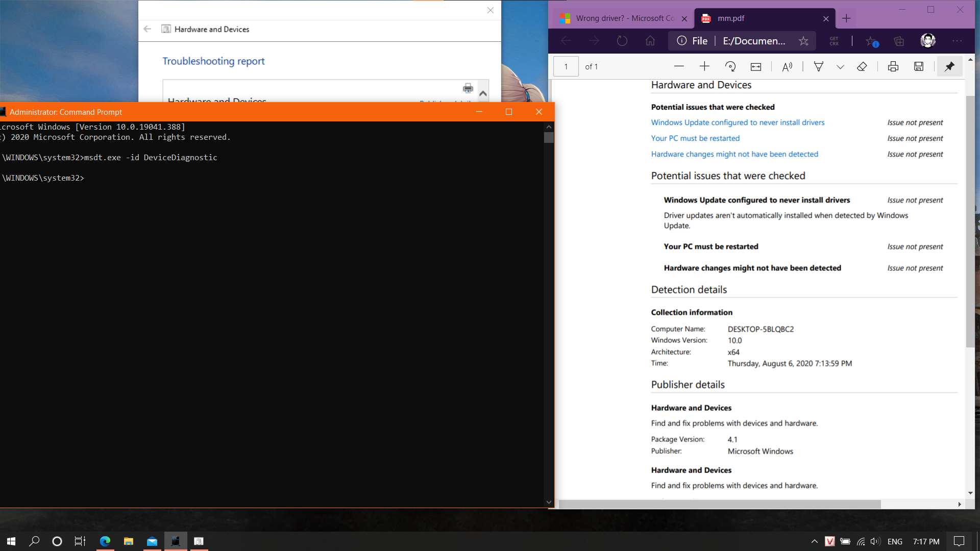Show hidden system tray icons
980x551 pixels.
(x=815, y=541)
